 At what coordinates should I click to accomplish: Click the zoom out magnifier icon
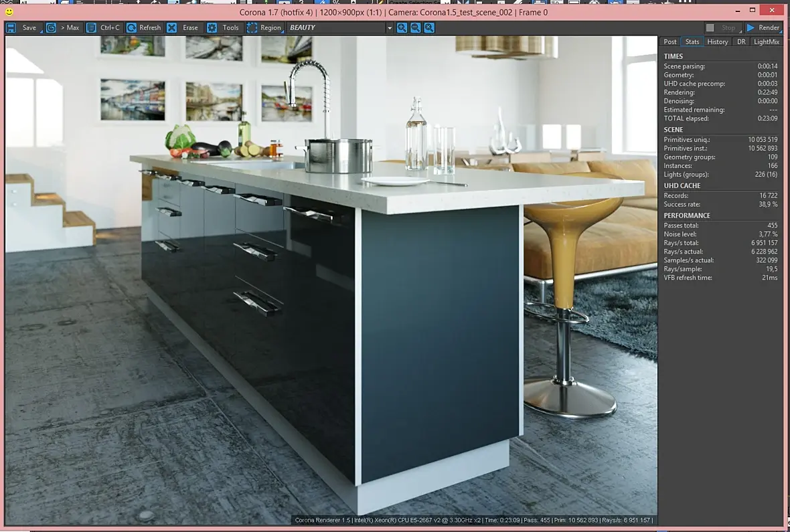coord(416,27)
